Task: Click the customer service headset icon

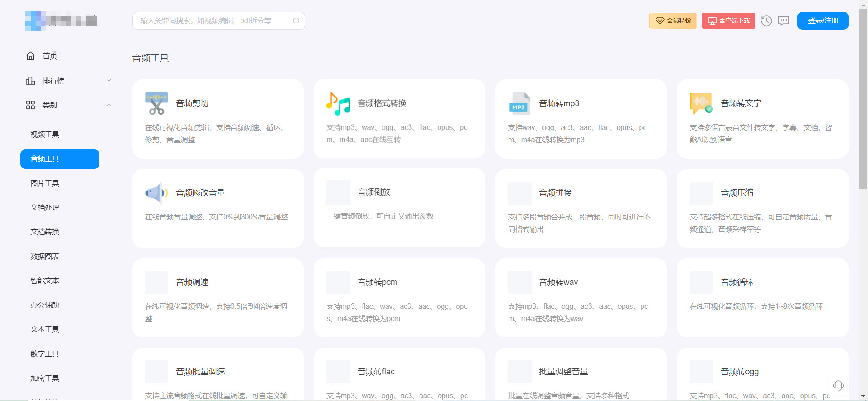Action: 838,385
